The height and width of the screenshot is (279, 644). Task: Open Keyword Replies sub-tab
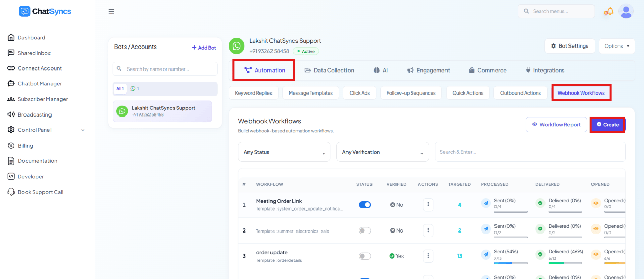pos(254,93)
